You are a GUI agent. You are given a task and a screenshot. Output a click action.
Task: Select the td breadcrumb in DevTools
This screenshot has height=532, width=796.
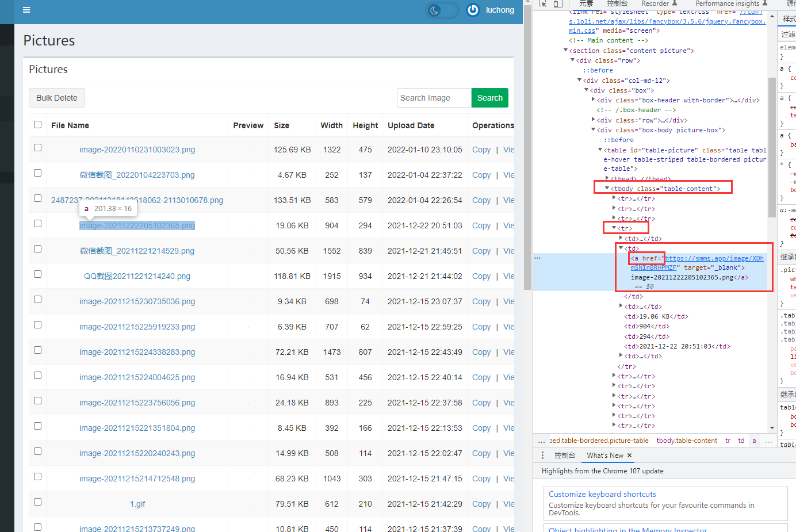741,441
